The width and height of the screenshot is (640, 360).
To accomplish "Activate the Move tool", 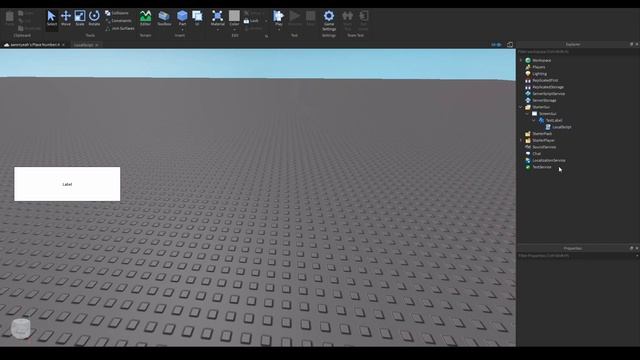I will tap(66, 18).
